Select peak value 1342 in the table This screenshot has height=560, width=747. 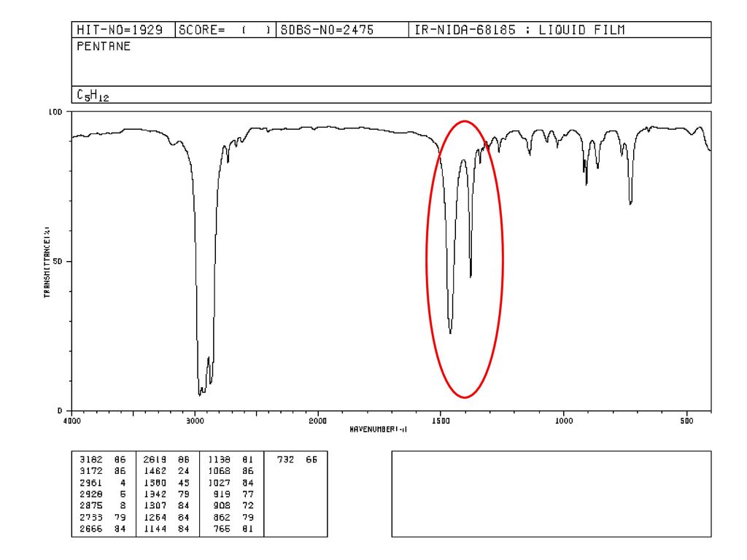click(x=155, y=494)
